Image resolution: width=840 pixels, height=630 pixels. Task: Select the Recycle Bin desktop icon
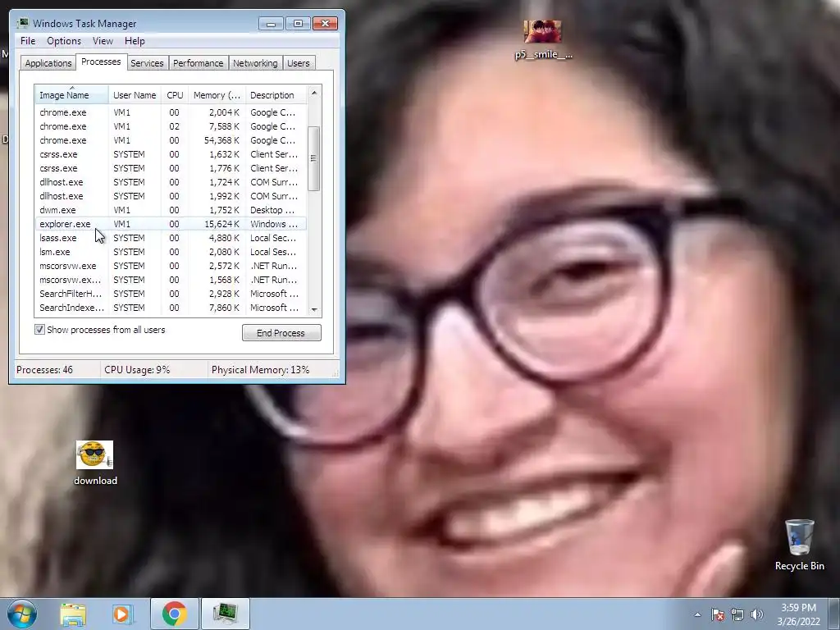[799, 545]
